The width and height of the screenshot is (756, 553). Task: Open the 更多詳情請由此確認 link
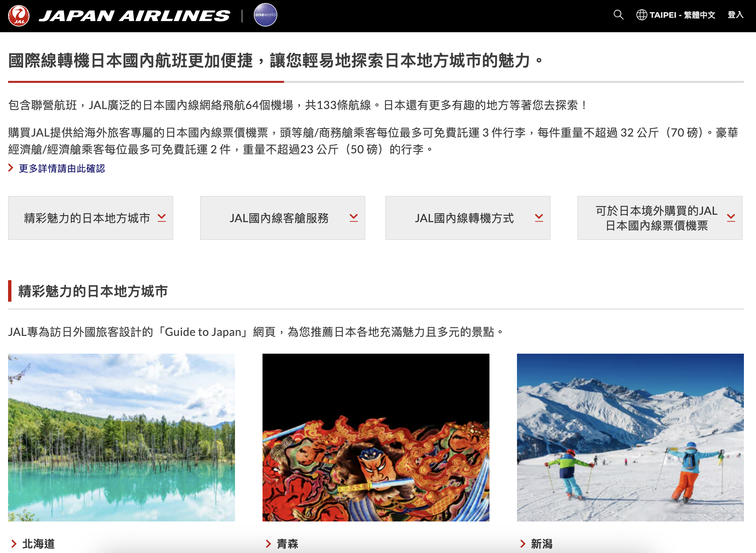point(62,168)
